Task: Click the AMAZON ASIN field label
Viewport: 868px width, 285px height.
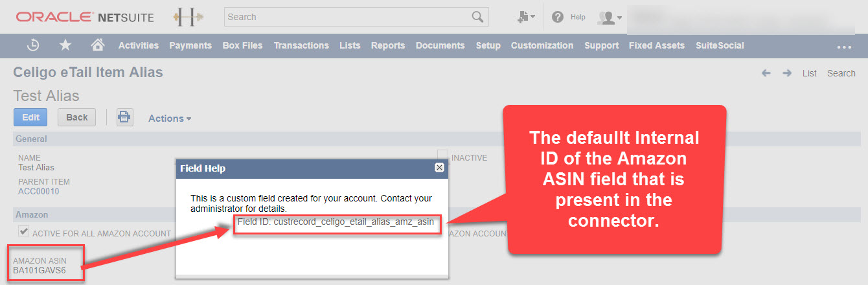Action: [x=40, y=261]
